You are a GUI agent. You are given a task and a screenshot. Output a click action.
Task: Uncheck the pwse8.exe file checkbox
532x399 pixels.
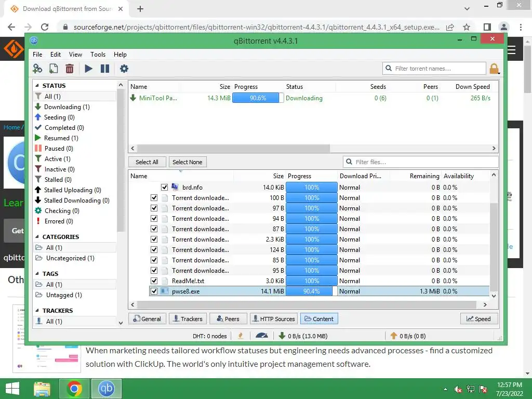[x=154, y=291]
